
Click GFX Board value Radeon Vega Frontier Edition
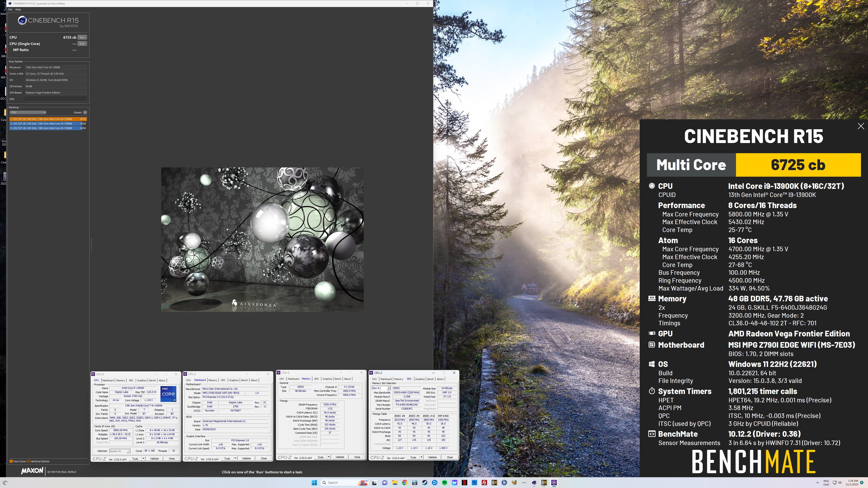pyautogui.click(x=56, y=93)
